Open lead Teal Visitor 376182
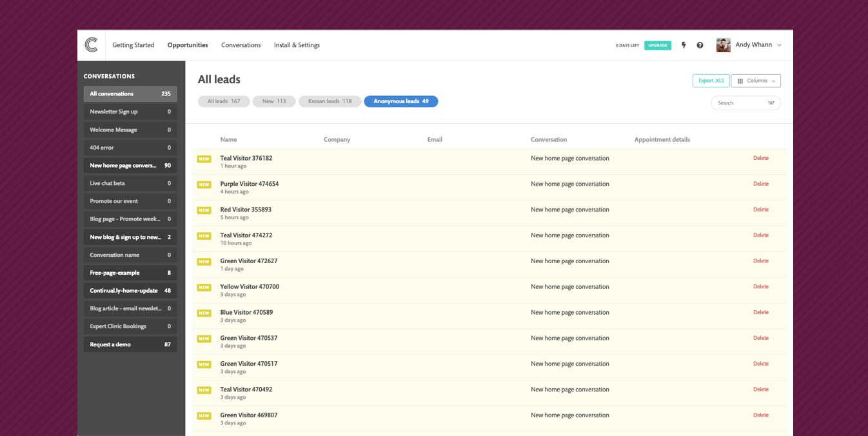The height and width of the screenshot is (436, 868). (x=246, y=158)
